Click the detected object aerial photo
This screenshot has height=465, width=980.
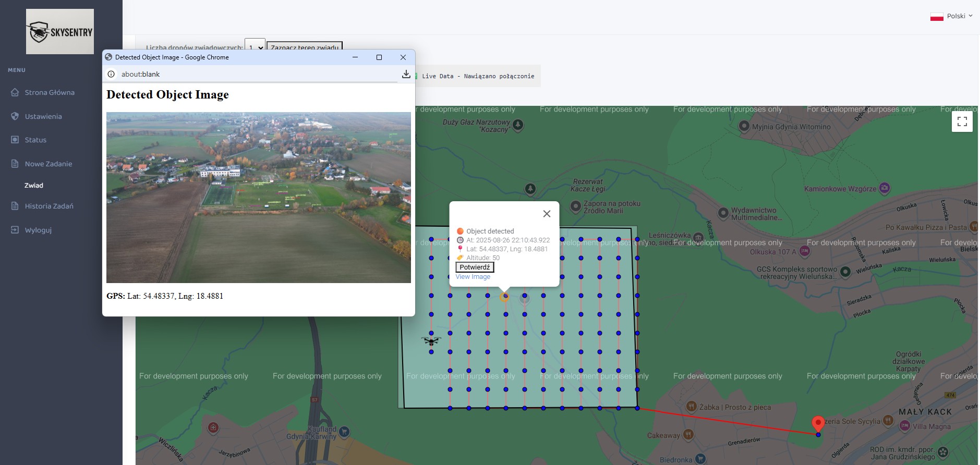pyautogui.click(x=259, y=198)
